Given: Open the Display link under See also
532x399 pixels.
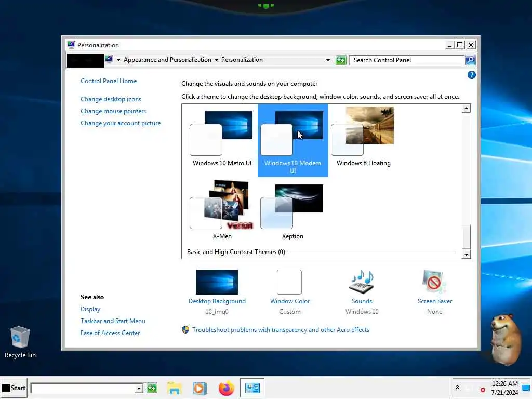Looking at the screenshot, I should tap(90, 309).
